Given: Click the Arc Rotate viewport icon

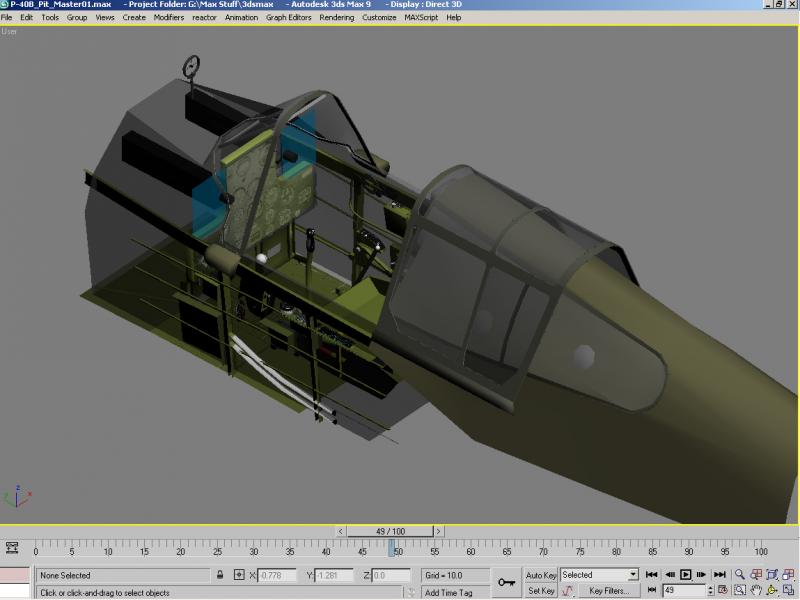Looking at the screenshot, I should (772, 590).
